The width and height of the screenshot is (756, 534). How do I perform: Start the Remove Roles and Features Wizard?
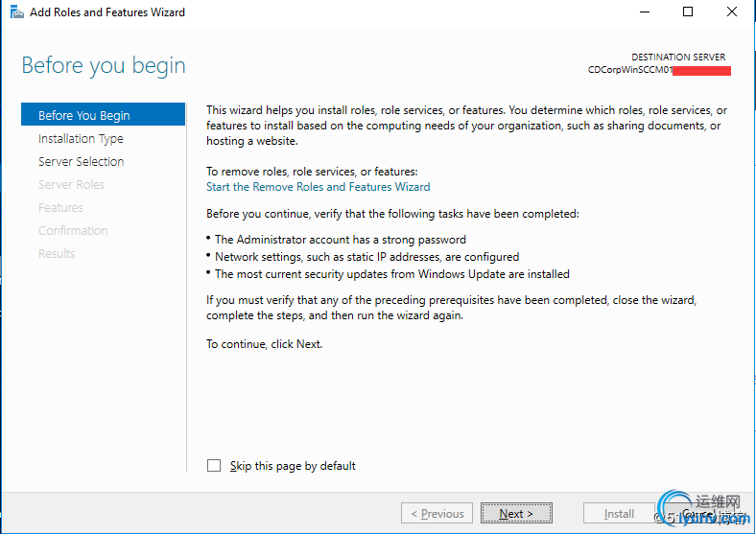[318, 187]
